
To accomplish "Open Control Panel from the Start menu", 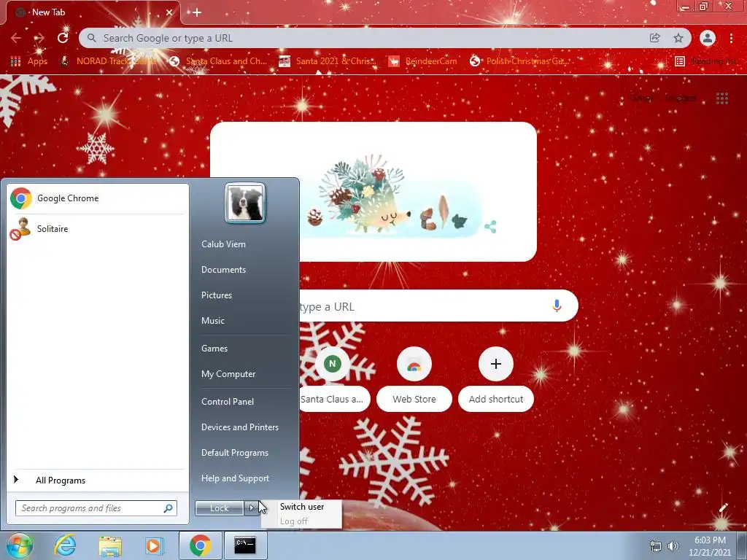I will click(228, 402).
